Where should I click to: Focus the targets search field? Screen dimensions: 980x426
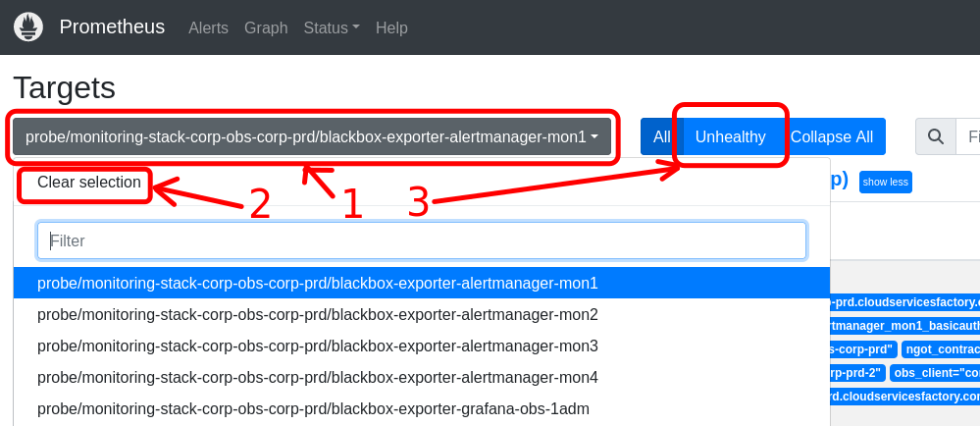point(968,136)
